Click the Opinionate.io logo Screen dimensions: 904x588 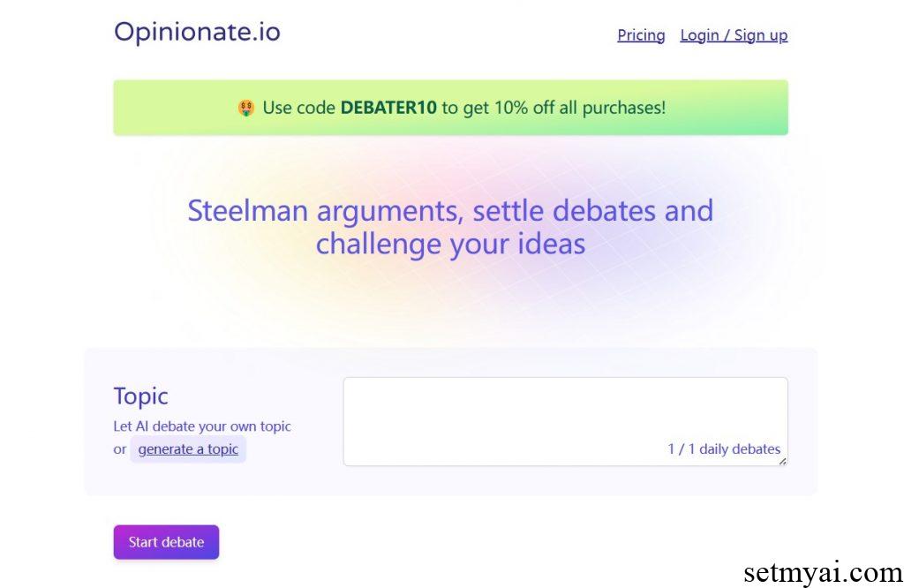click(x=196, y=31)
